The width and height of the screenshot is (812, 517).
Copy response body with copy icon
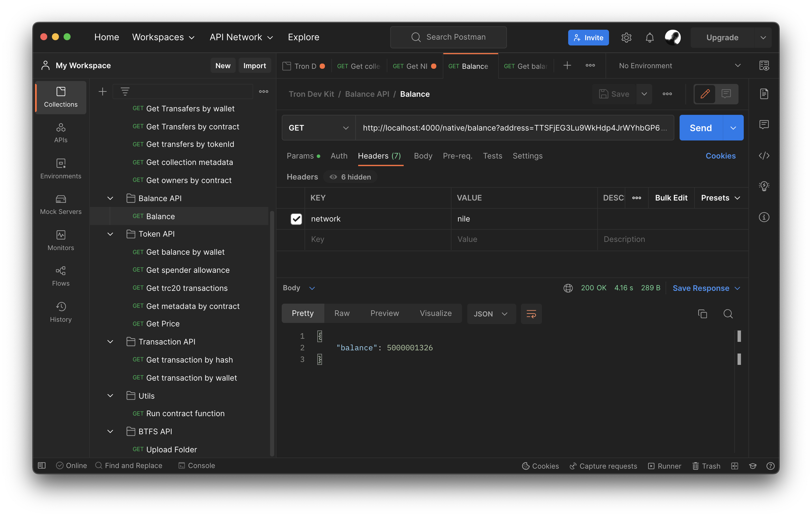point(702,314)
